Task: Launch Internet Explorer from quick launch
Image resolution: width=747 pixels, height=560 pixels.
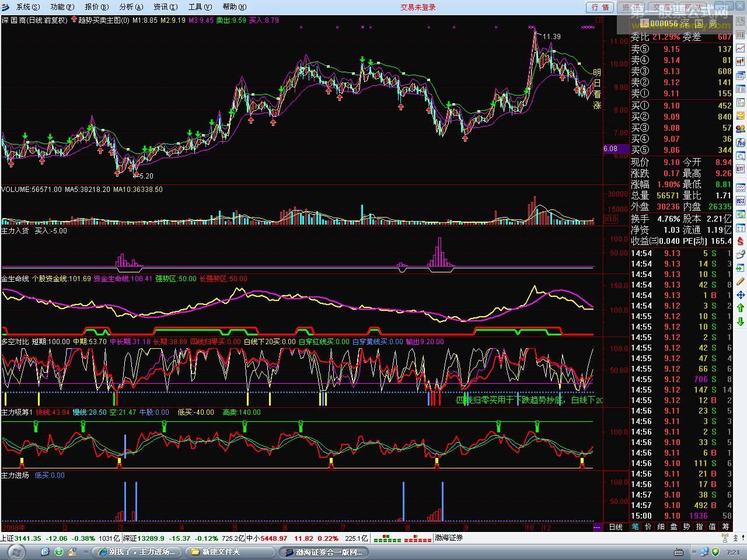Action: coord(45,551)
